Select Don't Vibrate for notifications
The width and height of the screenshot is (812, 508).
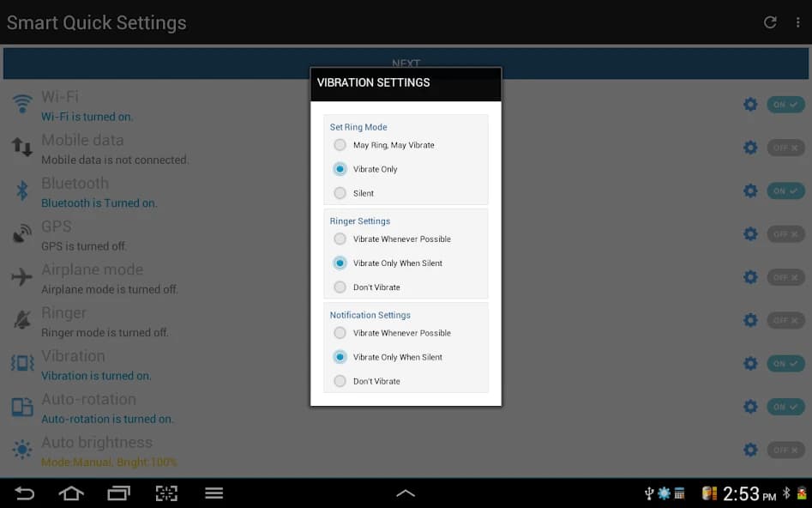click(340, 381)
